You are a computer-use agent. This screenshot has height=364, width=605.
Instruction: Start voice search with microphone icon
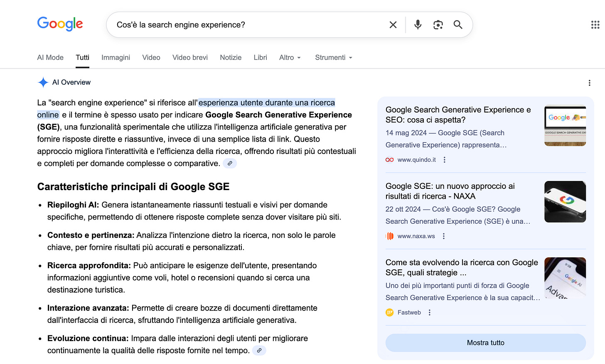click(418, 25)
